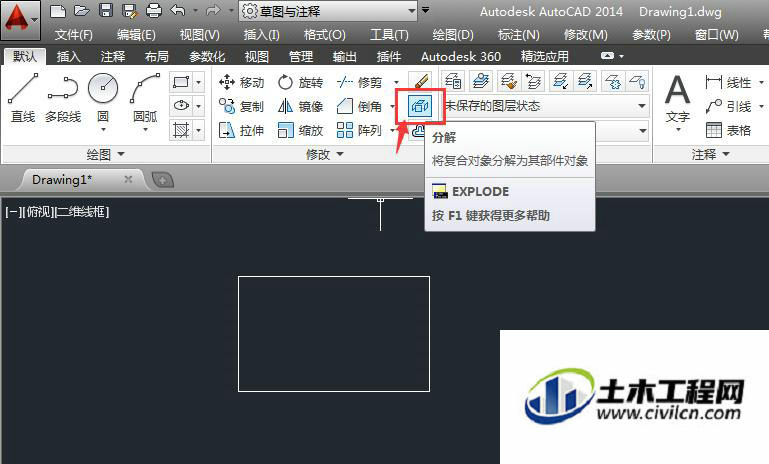Activate the Chamfer (倒角) tool

tap(359, 106)
